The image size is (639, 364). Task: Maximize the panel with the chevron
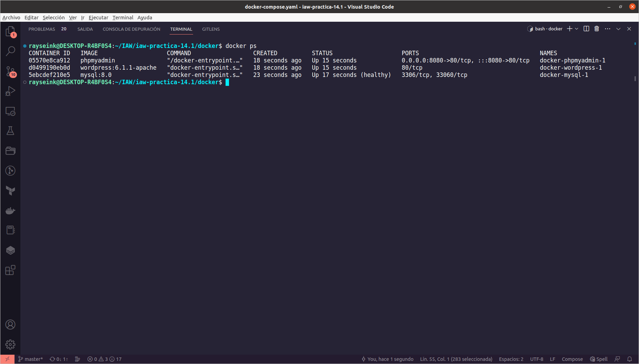pyautogui.click(x=618, y=29)
